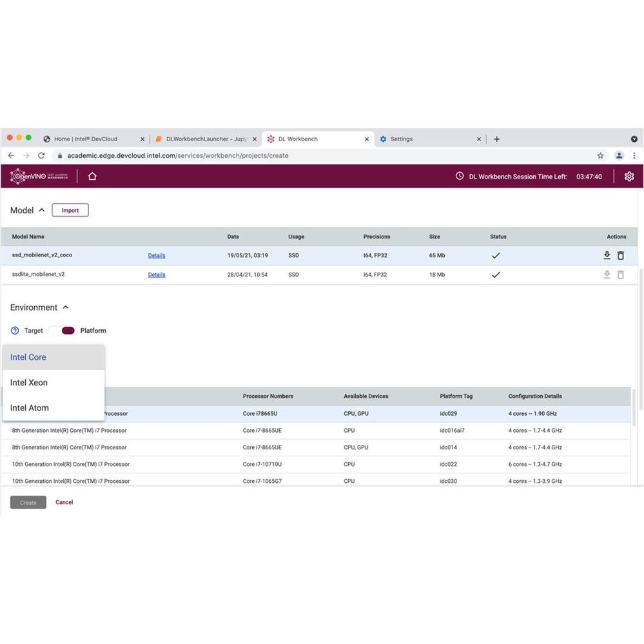644x644 pixels.
Task: Click the Cancel button
Action: click(x=64, y=502)
